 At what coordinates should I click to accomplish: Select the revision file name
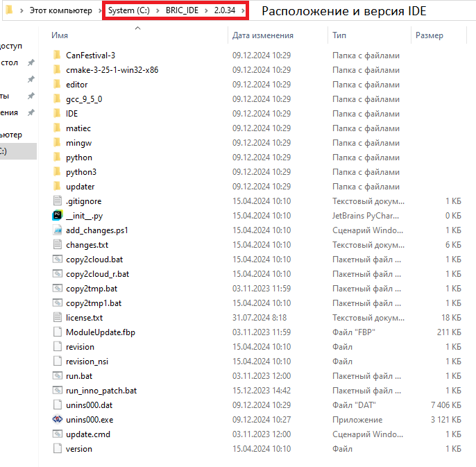(80, 347)
